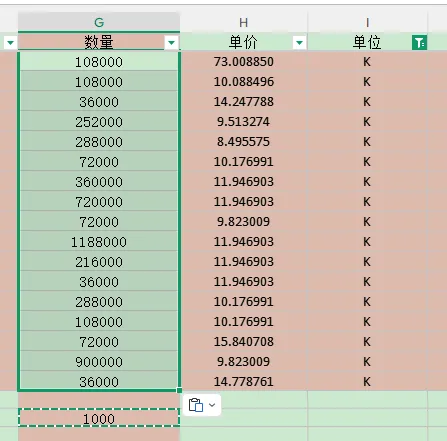Select the quantity cell 216000

[99, 262]
